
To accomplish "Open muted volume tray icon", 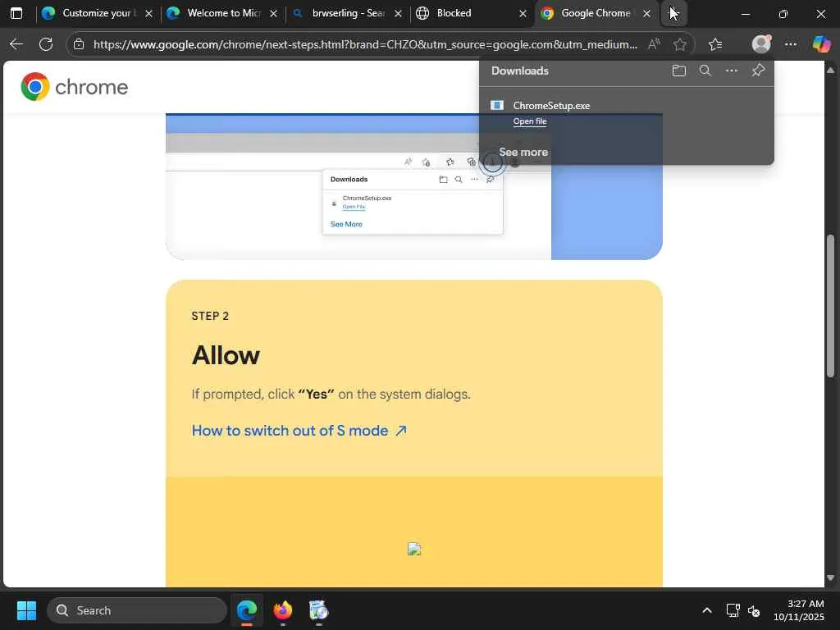I will (754, 610).
